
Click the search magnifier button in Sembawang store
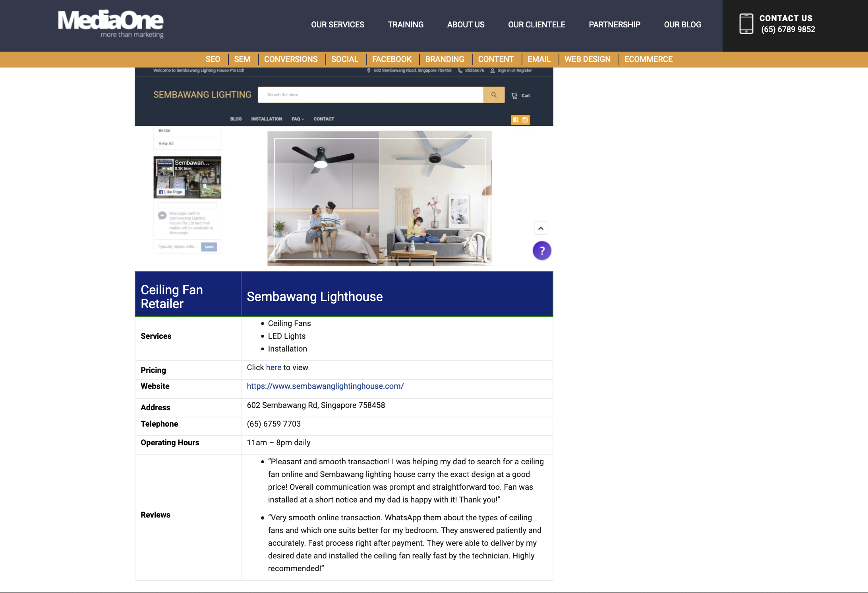(x=494, y=95)
